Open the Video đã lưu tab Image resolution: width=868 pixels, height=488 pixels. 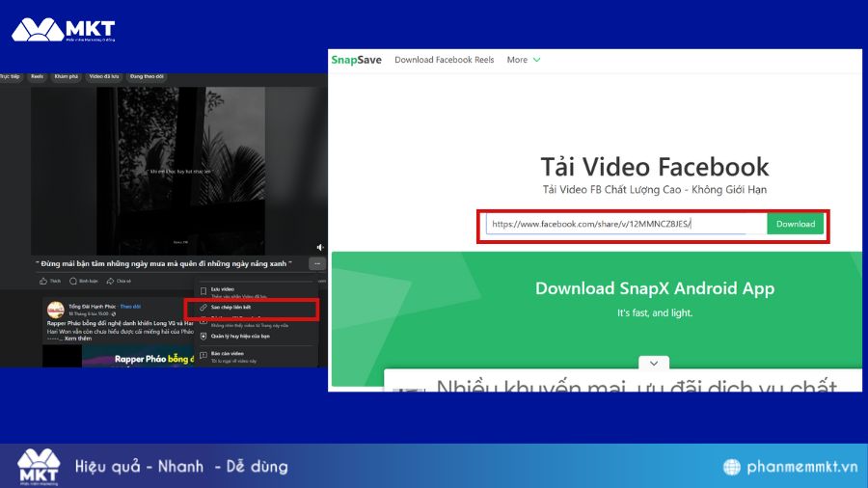[104, 76]
